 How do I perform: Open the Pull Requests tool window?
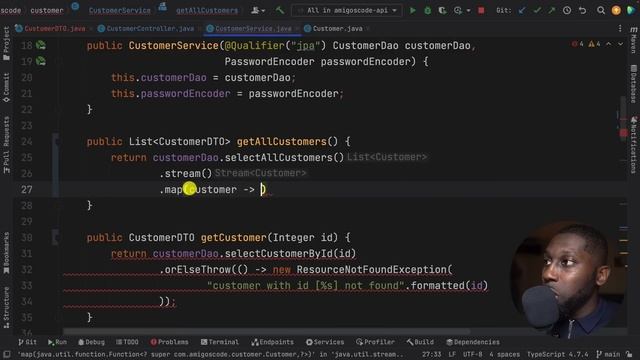click(x=6, y=144)
